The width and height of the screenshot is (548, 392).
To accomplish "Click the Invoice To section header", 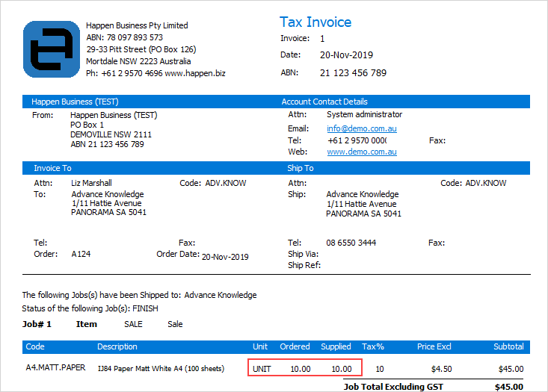I will pos(52,168).
